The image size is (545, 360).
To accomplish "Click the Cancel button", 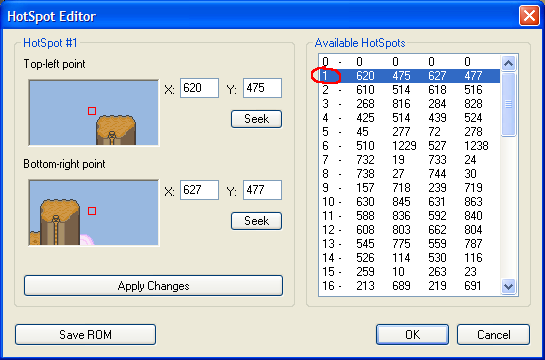I will point(494,334).
